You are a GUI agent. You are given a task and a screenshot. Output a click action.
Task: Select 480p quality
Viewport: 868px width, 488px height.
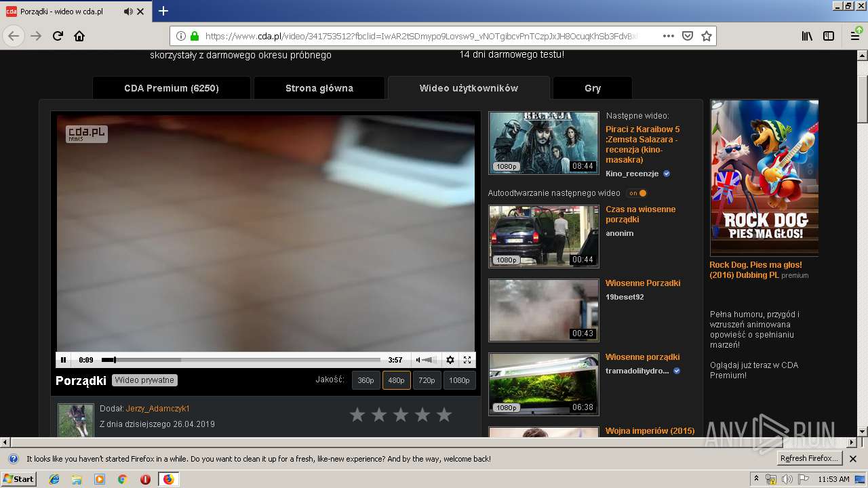pyautogui.click(x=396, y=380)
